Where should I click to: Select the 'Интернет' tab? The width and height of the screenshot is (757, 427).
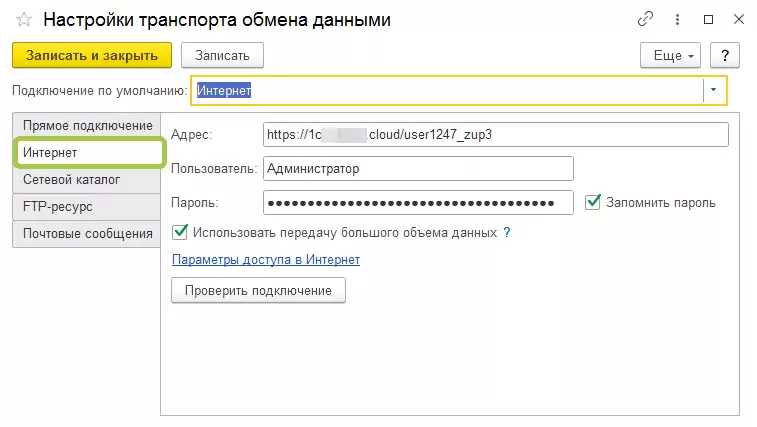point(87,153)
